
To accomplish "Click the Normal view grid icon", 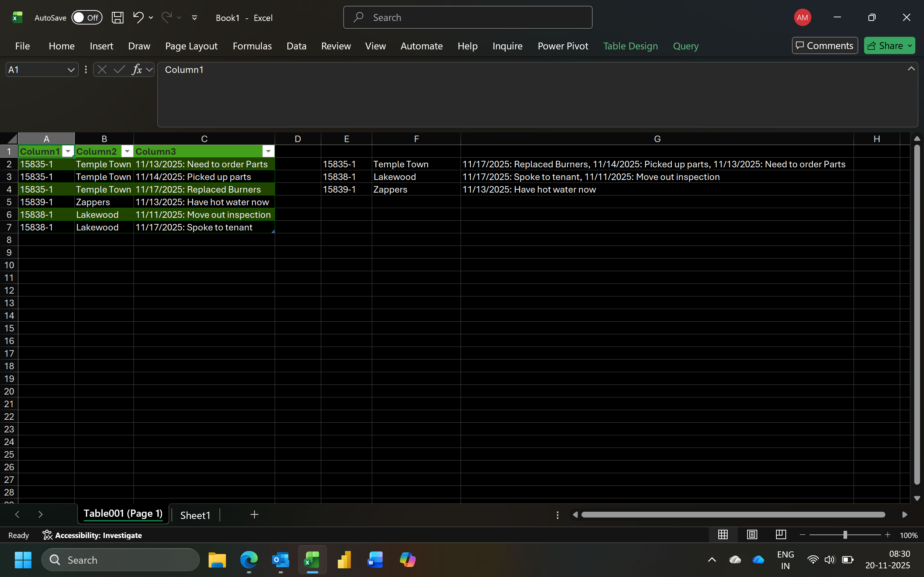I will pyautogui.click(x=723, y=535).
